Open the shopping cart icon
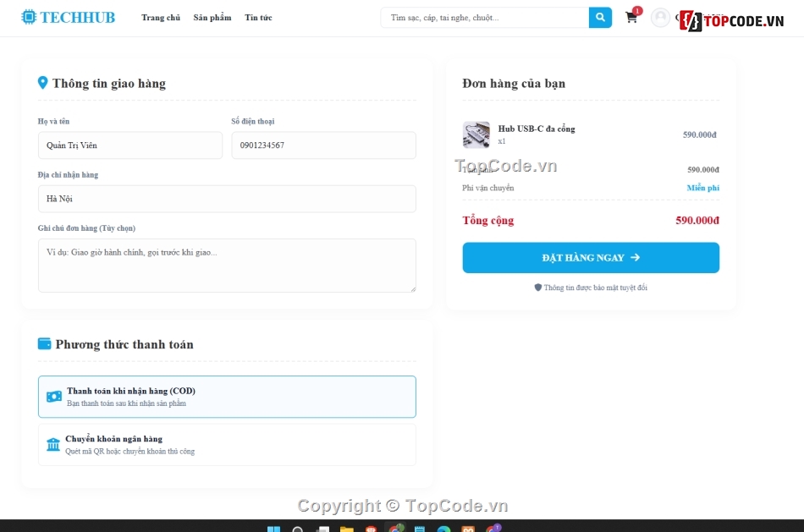This screenshot has width=804, height=532. coord(631,18)
